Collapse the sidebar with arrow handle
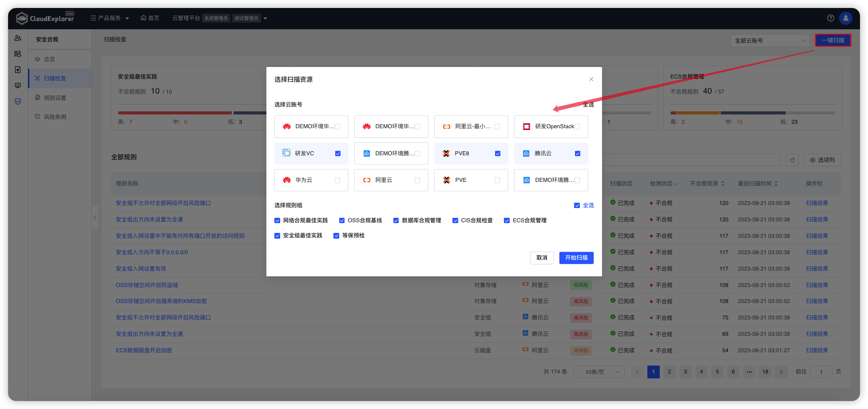Image resolution: width=868 pixels, height=409 pixels. 95,217
